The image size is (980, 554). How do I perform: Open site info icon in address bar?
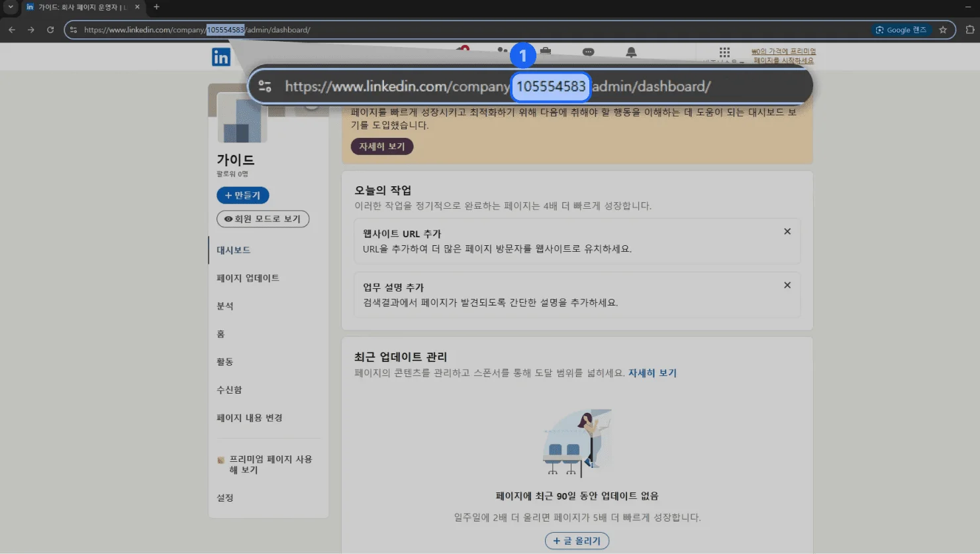pos(73,30)
